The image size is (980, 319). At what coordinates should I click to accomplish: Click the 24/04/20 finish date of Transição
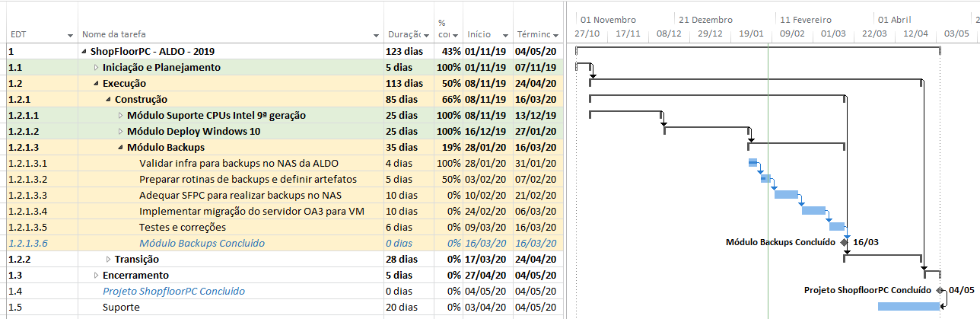[x=536, y=259]
